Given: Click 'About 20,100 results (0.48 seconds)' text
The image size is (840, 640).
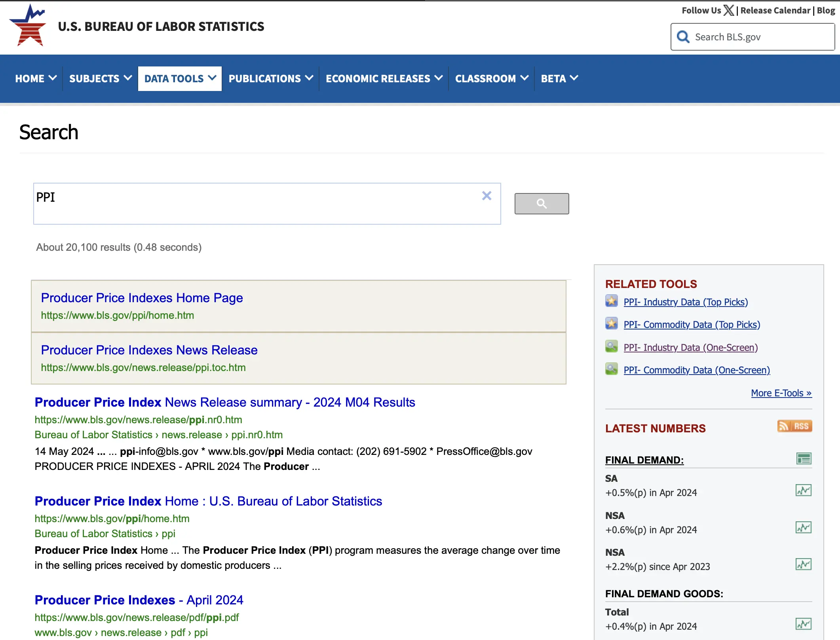Looking at the screenshot, I should [119, 247].
